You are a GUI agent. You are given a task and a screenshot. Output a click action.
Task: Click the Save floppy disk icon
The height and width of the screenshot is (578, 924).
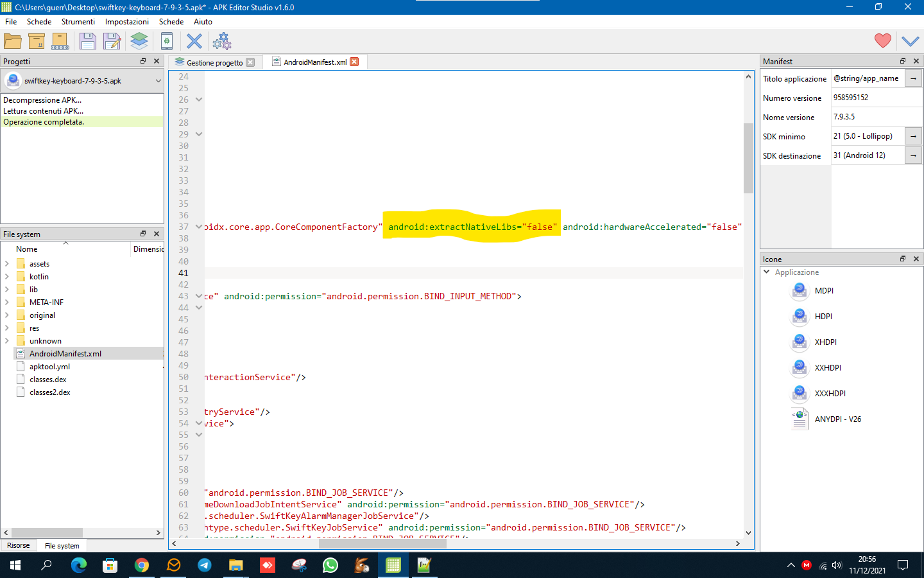tap(88, 41)
